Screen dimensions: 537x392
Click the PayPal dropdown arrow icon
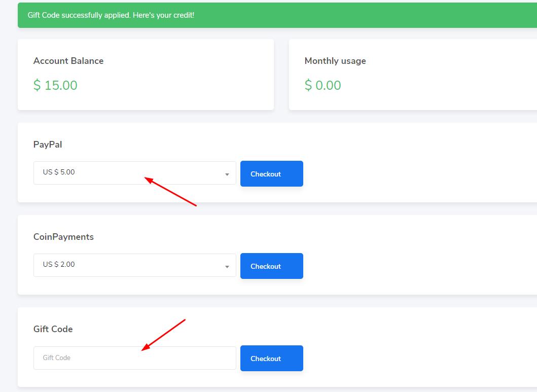tap(227, 174)
